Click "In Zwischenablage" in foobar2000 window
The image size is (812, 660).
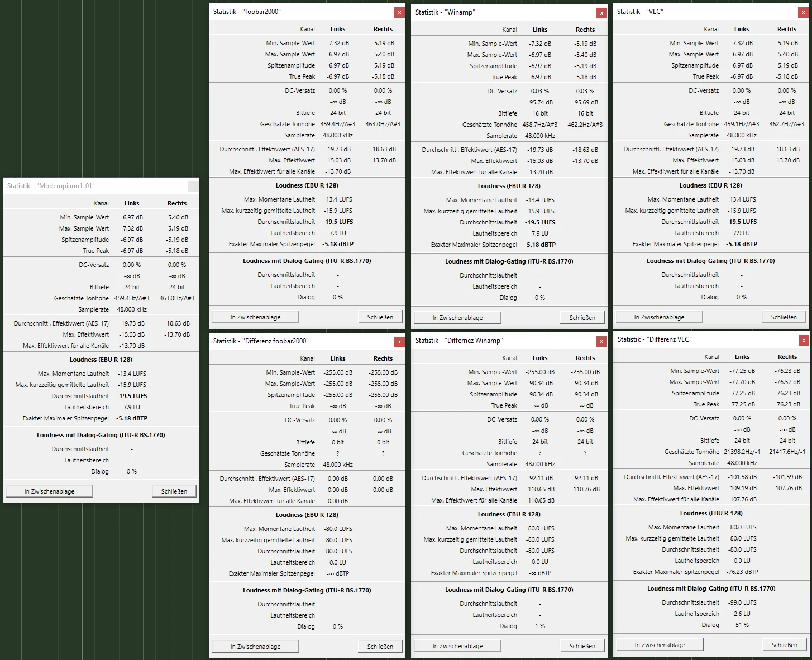(256, 317)
